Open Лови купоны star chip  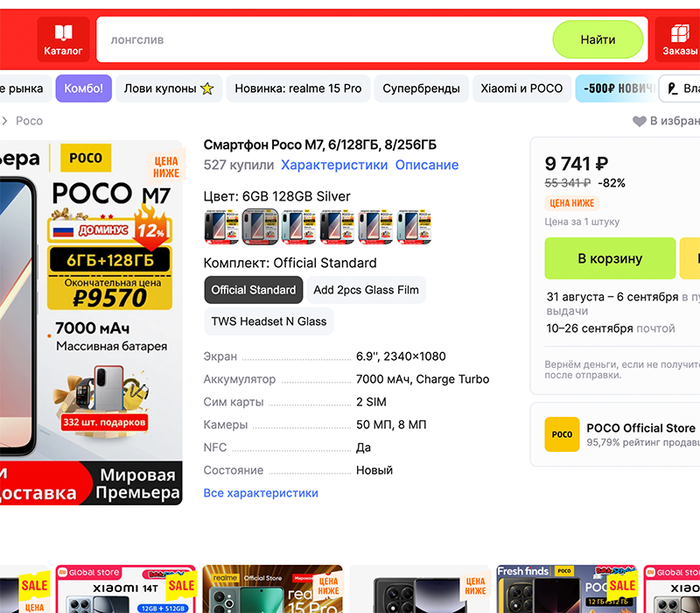169,88
